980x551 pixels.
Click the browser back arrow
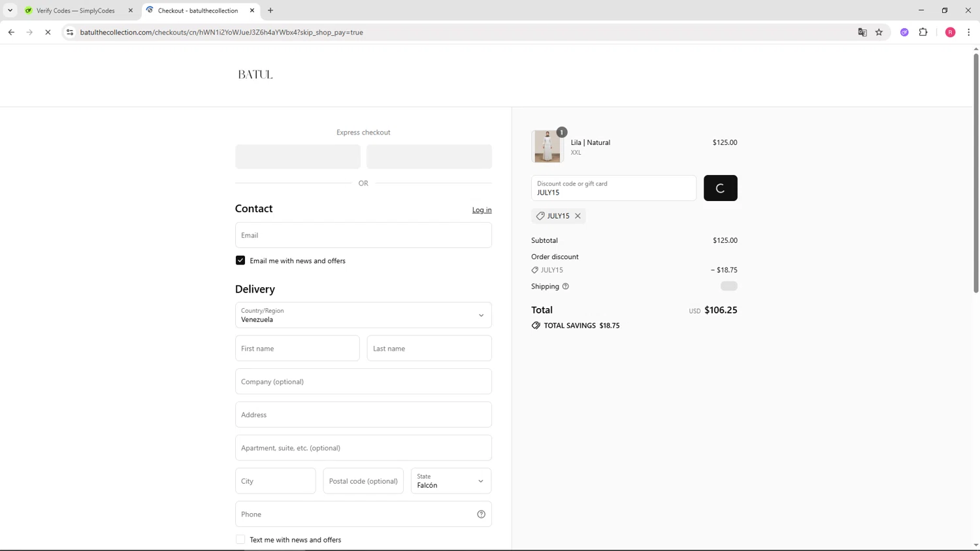coord(11,32)
